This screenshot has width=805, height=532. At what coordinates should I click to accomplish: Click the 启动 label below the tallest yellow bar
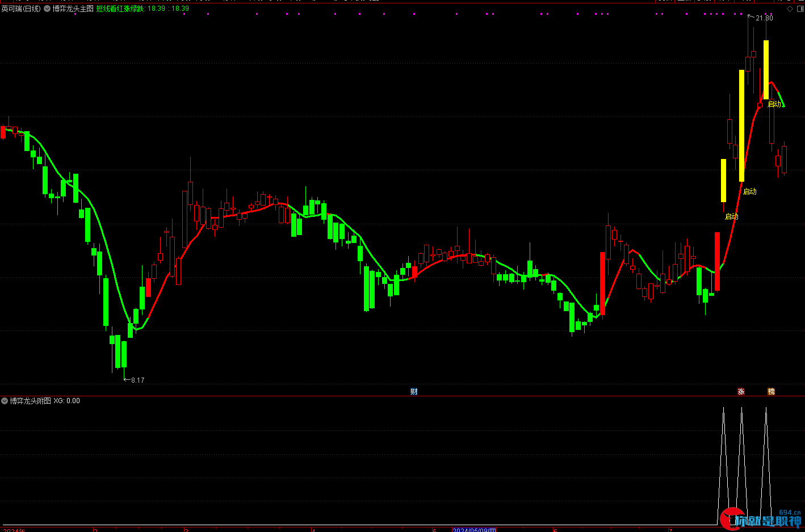749,191
